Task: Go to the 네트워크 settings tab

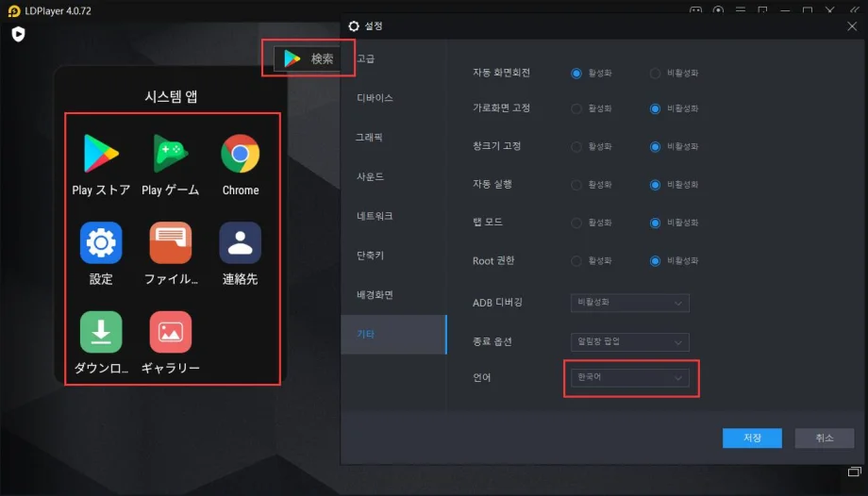Action: tap(393, 216)
